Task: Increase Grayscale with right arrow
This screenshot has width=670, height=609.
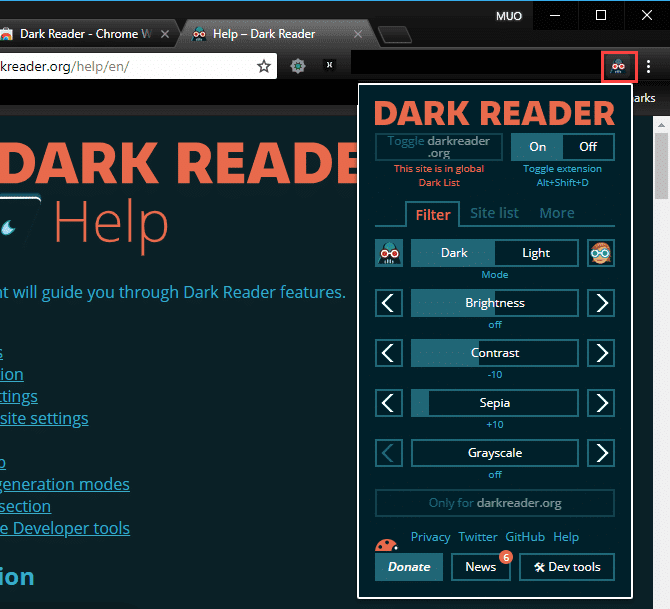Action: point(601,453)
